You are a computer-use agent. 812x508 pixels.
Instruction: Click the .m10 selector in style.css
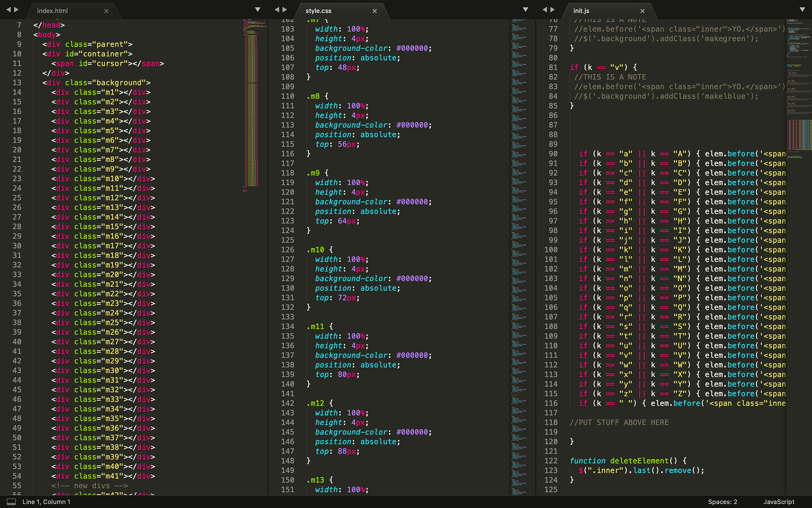[x=315, y=250]
